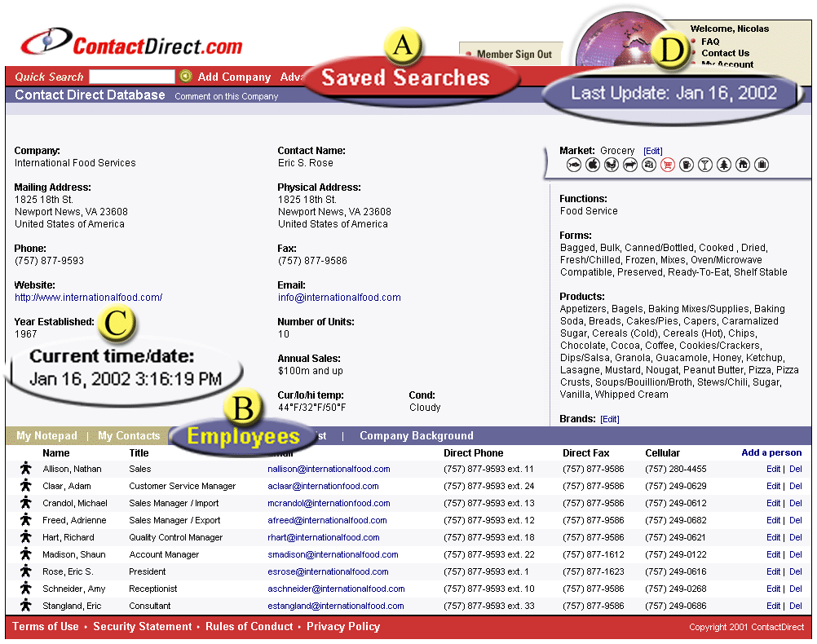The width and height of the screenshot is (817, 644).
Task: Click the 'Customer Service Manager' title cell
Action: (183, 486)
